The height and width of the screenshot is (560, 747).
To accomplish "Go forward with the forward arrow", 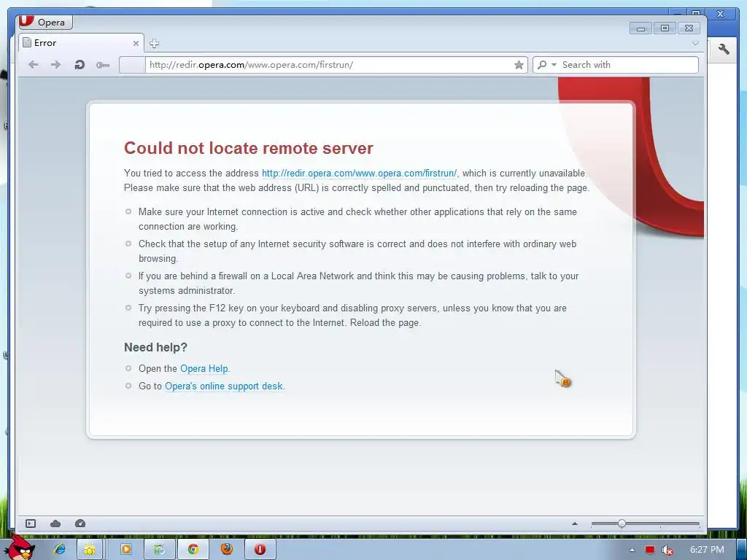I will click(55, 65).
